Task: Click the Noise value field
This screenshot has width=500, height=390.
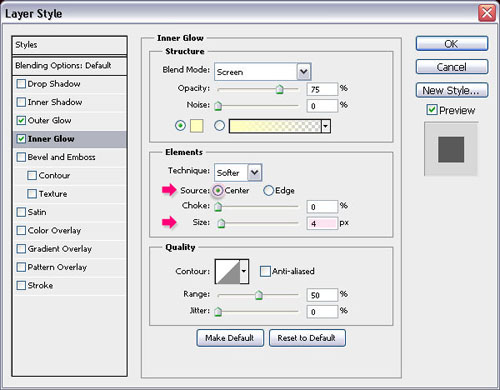Action: click(322, 106)
